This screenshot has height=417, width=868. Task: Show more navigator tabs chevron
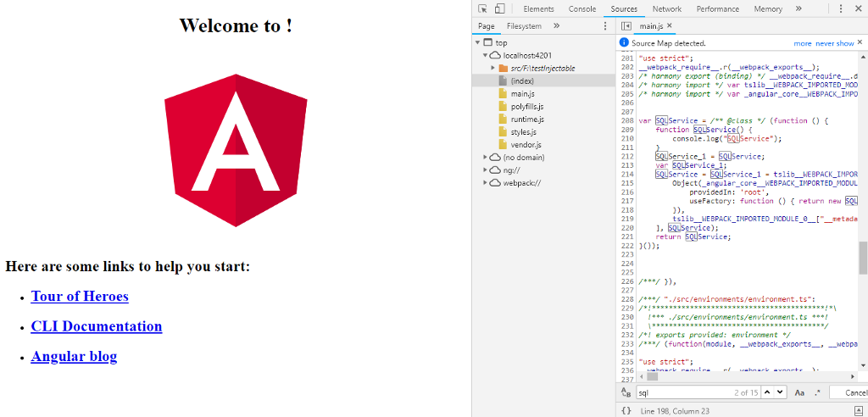pos(556,26)
